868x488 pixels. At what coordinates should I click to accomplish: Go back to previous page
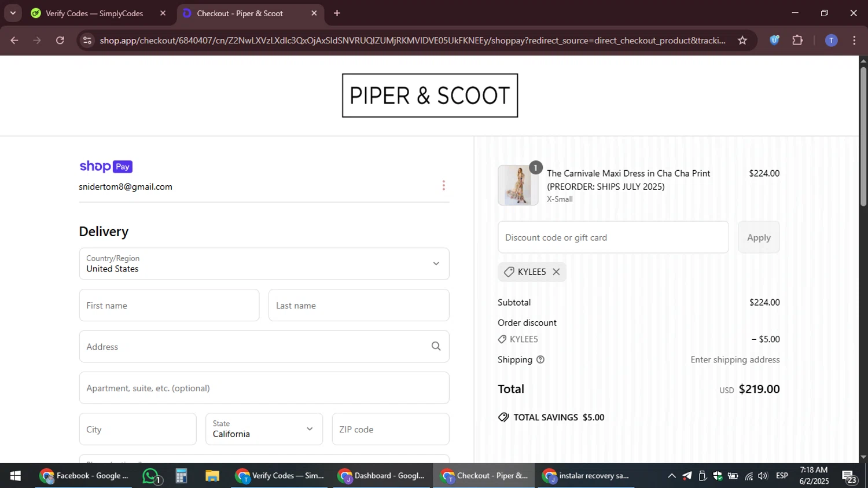click(14, 41)
